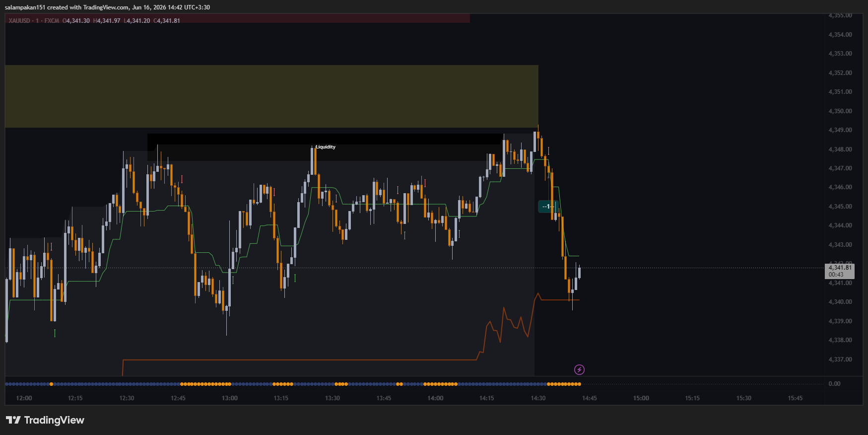Click the 4,345.00 price axis label
The width and height of the screenshot is (868, 435).
(x=840, y=207)
